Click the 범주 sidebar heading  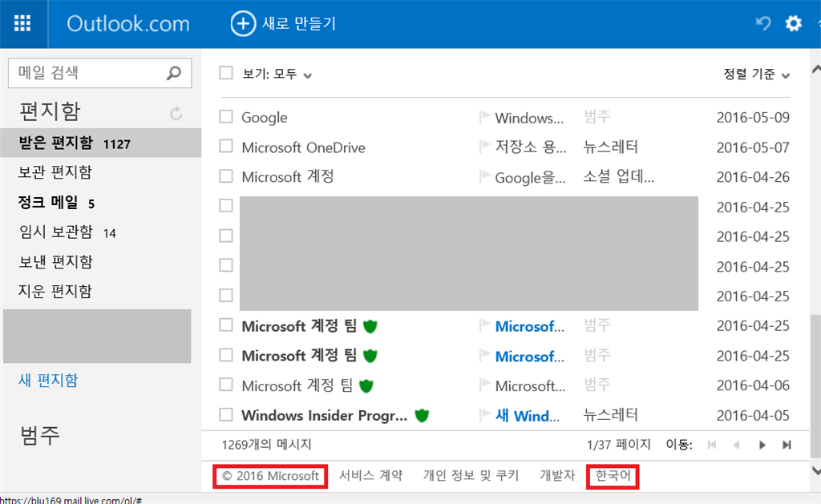[x=40, y=435]
